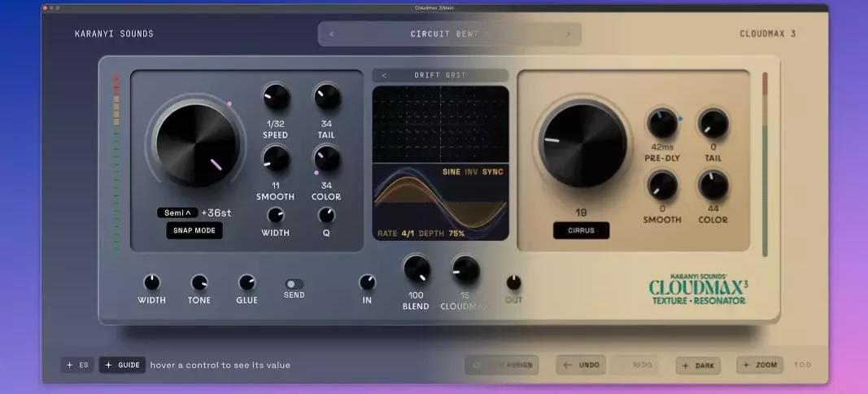Click the CIRRUS mode button

[x=582, y=230]
